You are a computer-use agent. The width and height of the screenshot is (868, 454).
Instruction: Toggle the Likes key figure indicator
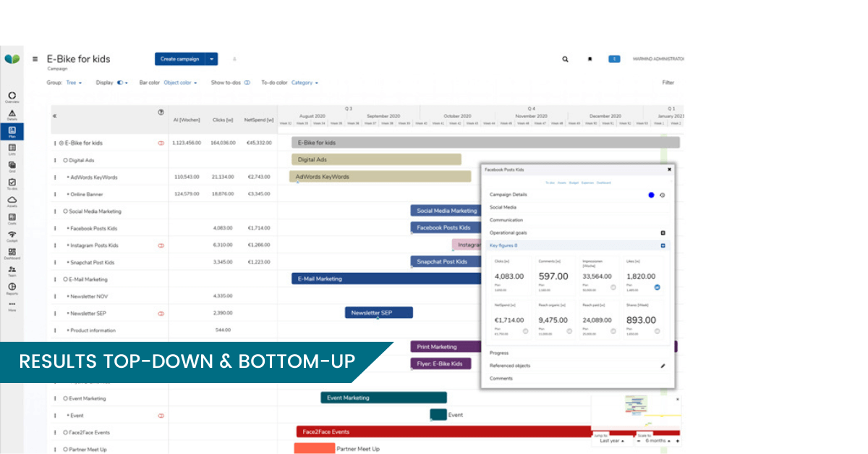coord(657,287)
